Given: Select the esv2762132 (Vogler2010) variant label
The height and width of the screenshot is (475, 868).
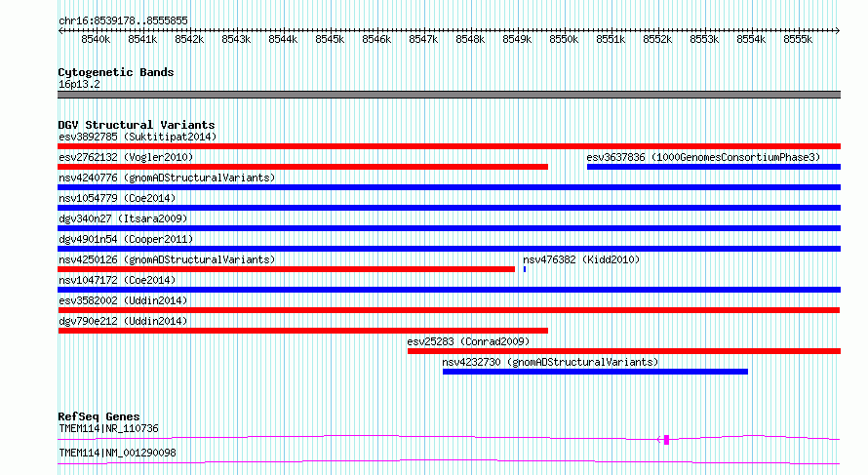Looking at the screenshot, I should (126, 157).
